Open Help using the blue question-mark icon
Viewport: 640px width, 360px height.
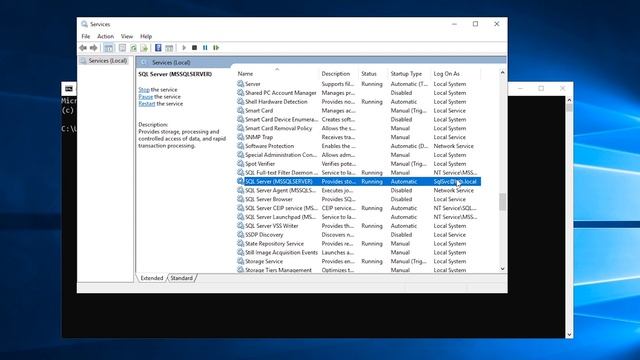(158, 48)
